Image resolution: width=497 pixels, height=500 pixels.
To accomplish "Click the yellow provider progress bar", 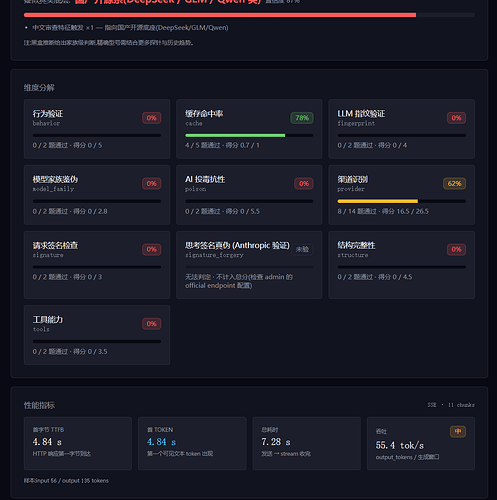I will click(x=378, y=201).
